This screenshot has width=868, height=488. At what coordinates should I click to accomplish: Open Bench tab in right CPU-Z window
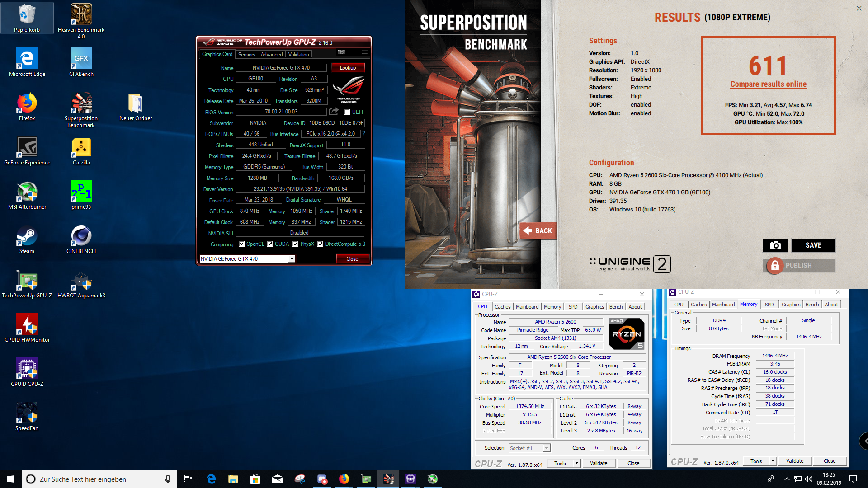(x=812, y=305)
